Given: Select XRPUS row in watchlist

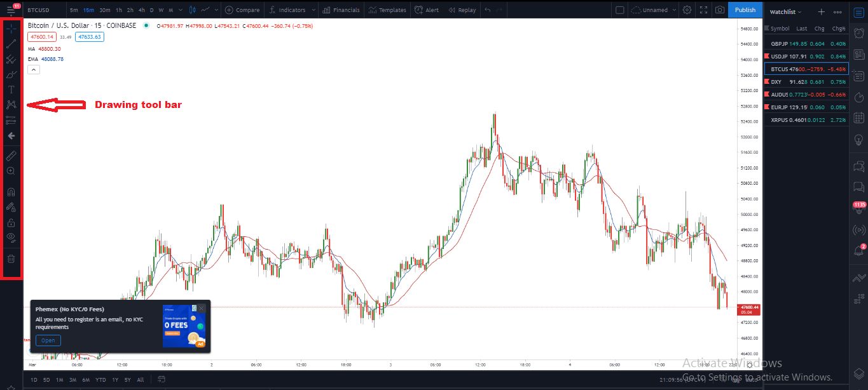Looking at the screenshot, I should tap(806, 120).
